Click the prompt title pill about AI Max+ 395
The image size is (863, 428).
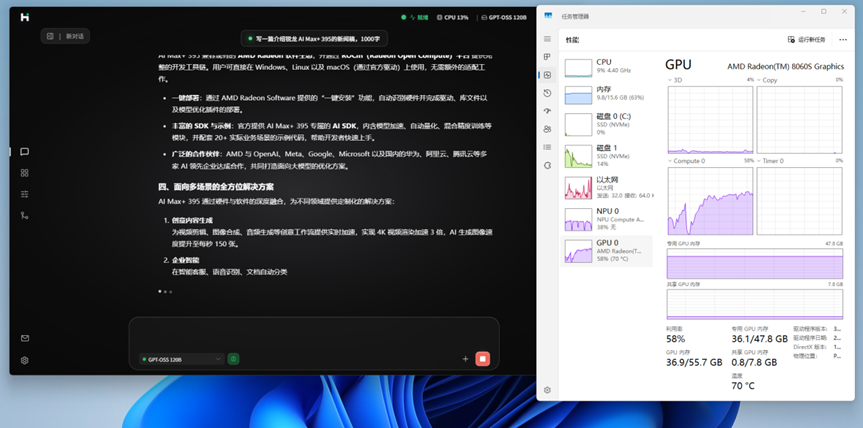(314, 39)
